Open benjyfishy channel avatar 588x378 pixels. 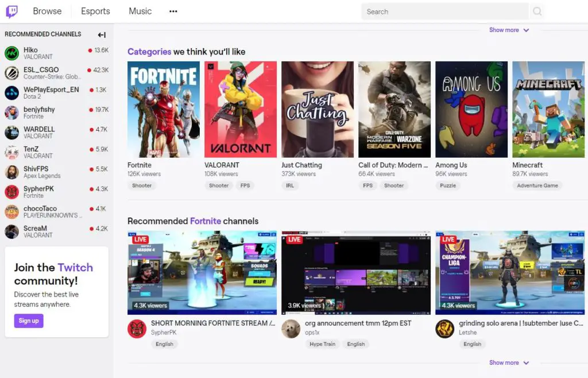[x=11, y=113]
